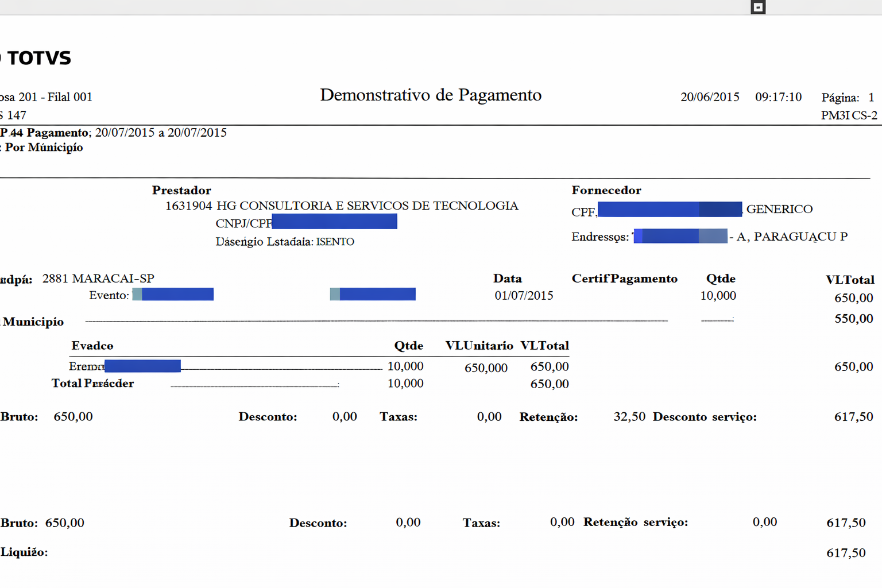
Task: Click the dark square icon in the top bar
Action: click(x=758, y=7)
